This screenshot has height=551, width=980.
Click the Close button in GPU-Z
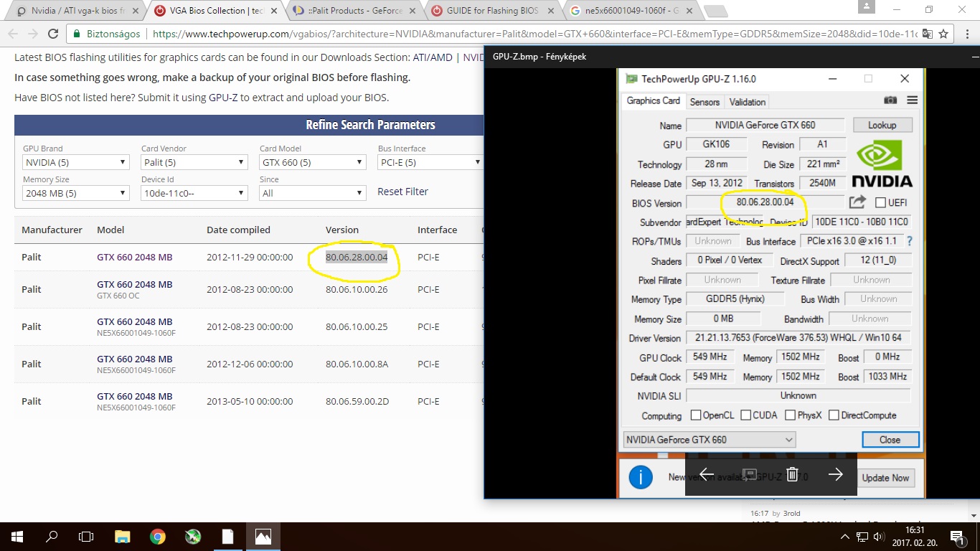[x=890, y=439]
